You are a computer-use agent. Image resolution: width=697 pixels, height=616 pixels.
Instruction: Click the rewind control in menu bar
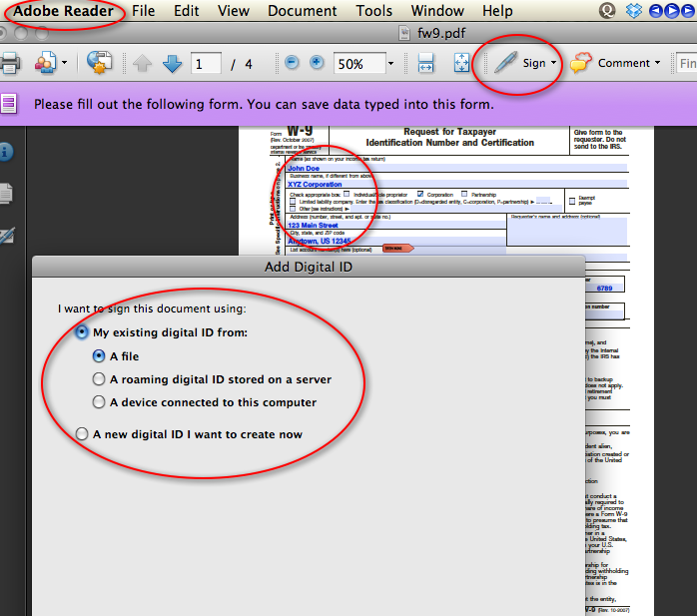click(656, 11)
